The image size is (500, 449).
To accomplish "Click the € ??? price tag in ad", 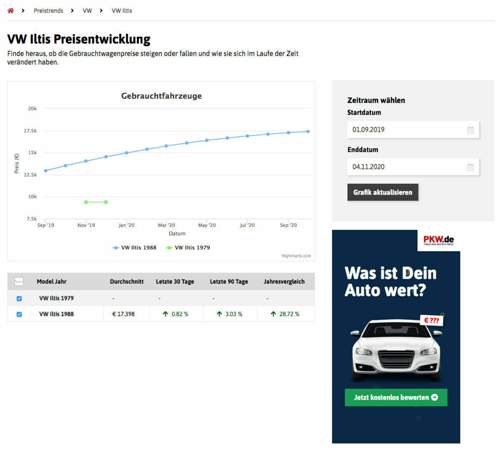I will [431, 321].
